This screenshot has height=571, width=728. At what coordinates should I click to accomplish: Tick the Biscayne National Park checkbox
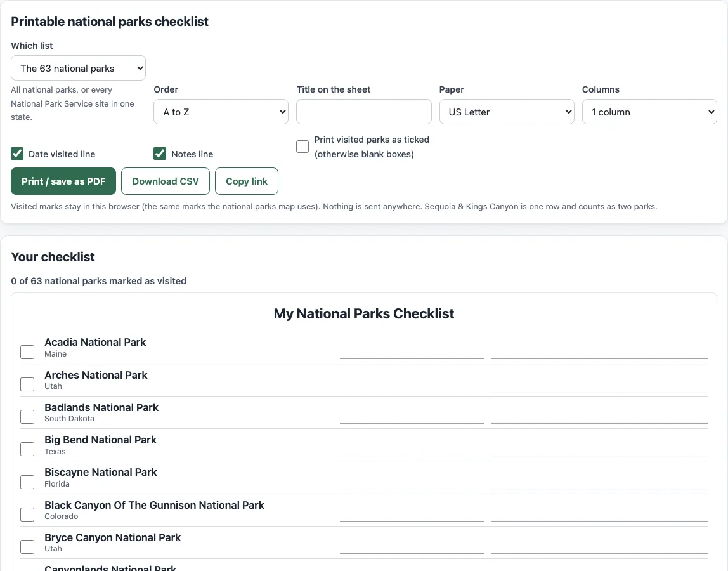tap(27, 482)
